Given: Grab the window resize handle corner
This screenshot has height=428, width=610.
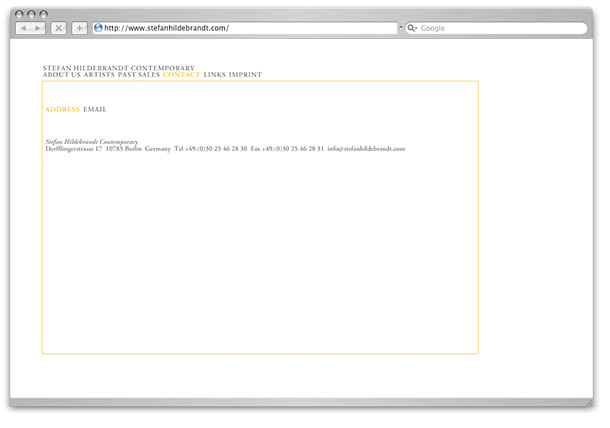Looking at the screenshot, I should pyautogui.click(x=589, y=402).
